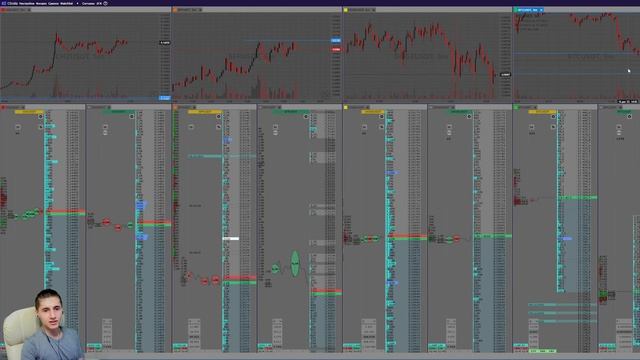Screen dimensions: 640x360
Task: Click the gray link icon of the eighth order book
Action: [601, 107]
